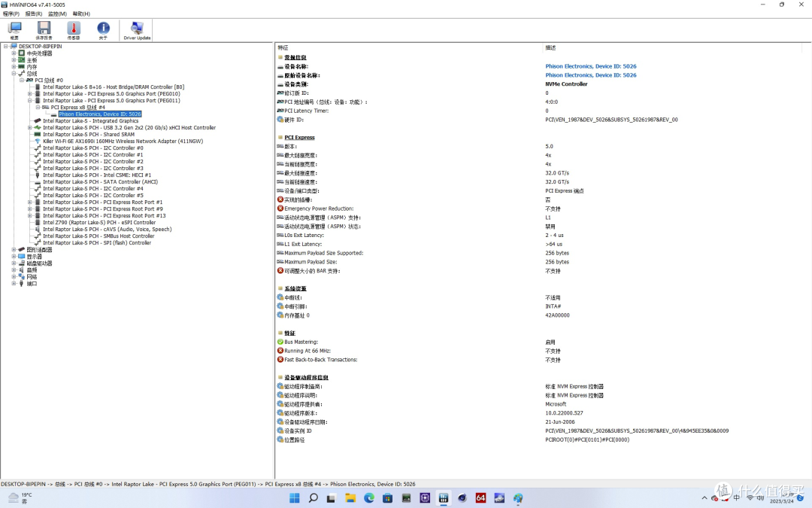Select I2C Controller #3 tree item

pyautogui.click(x=92, y=168)
